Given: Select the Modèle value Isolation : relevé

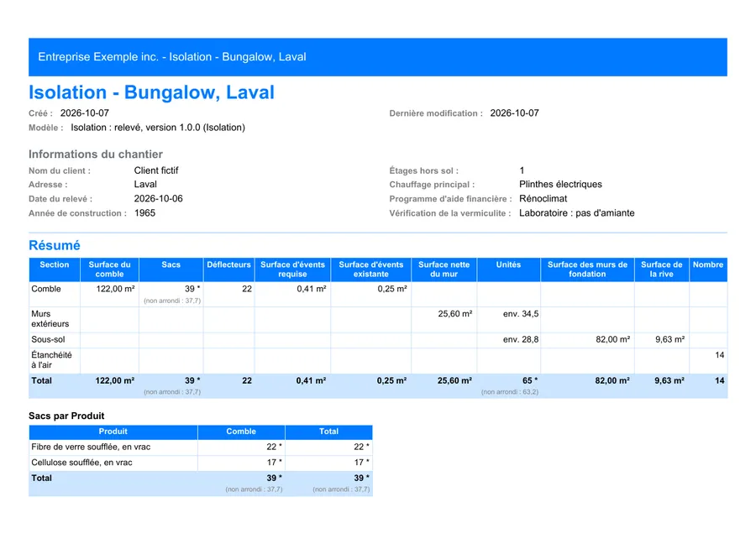Looking at the screenshot, I should [x=158, y=128].
